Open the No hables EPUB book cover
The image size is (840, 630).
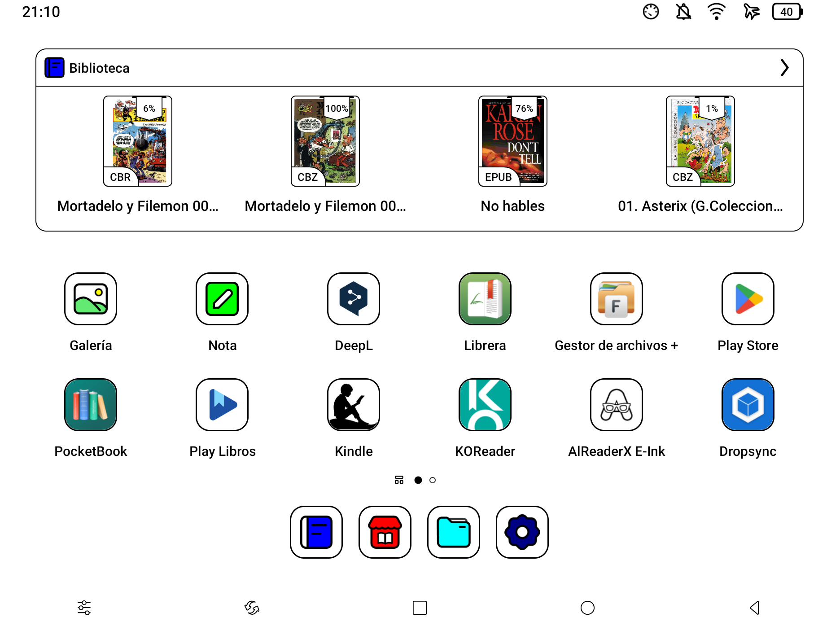(513, 141)
